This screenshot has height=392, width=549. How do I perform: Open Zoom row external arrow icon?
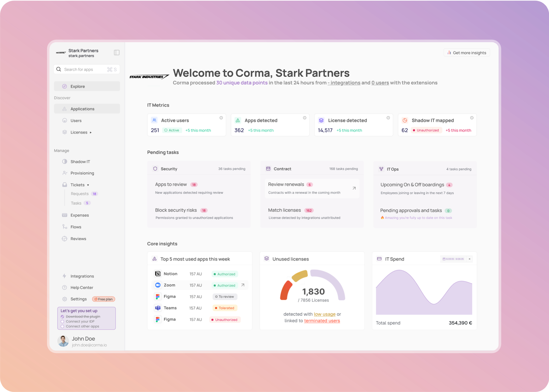243,285
